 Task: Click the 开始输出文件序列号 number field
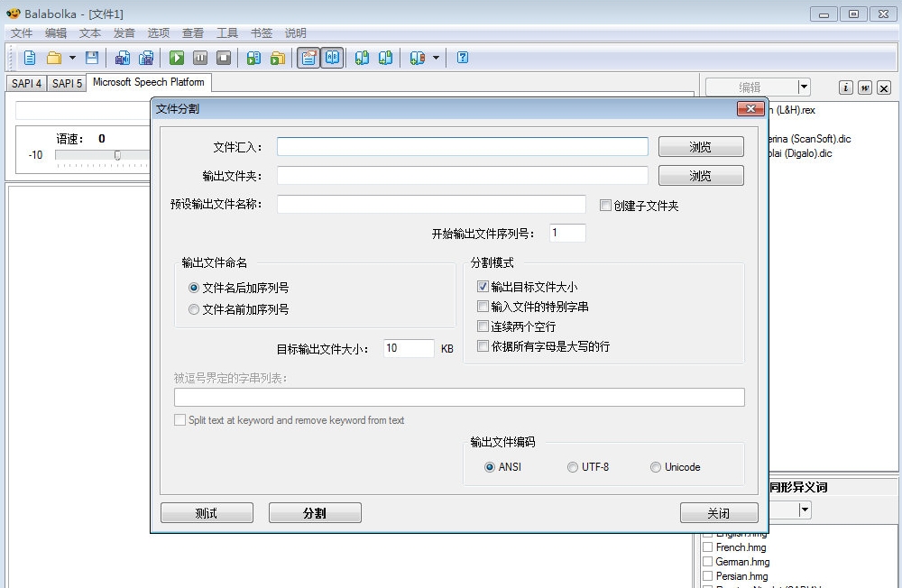pyautogui.click(x=567, y=233)
